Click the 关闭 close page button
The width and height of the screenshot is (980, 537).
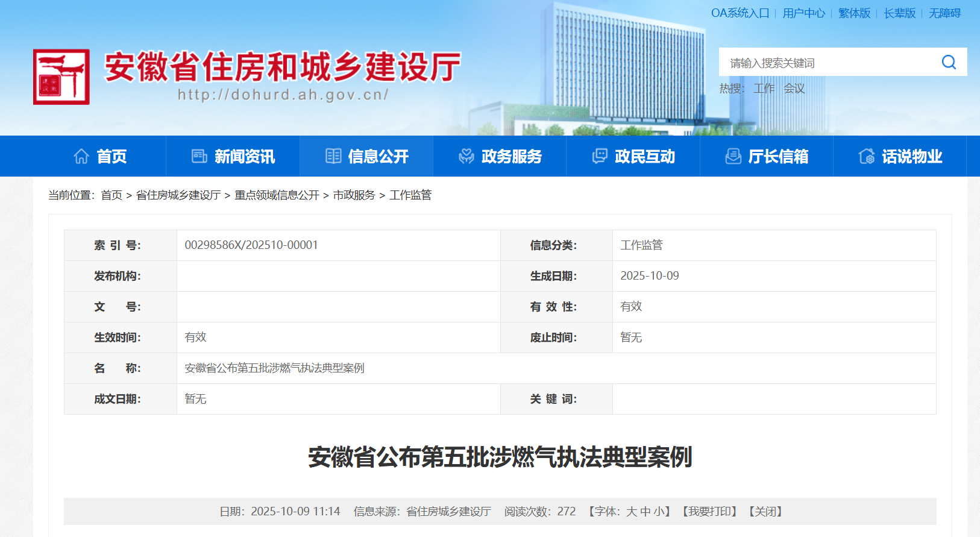766,512
